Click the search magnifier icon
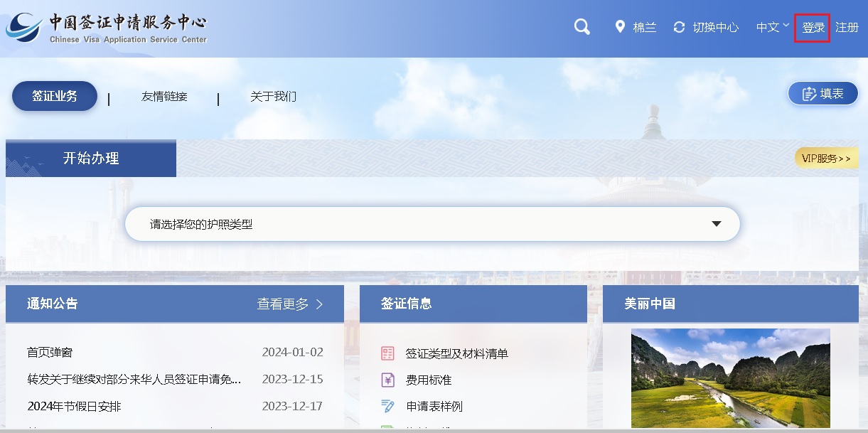 pos(582,28)
